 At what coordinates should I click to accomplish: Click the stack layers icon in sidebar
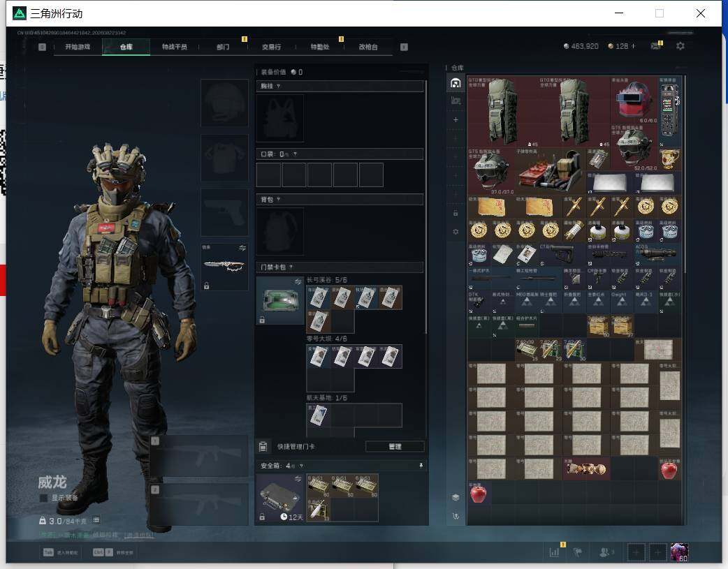pyautogui.click(x=456, y=498)
